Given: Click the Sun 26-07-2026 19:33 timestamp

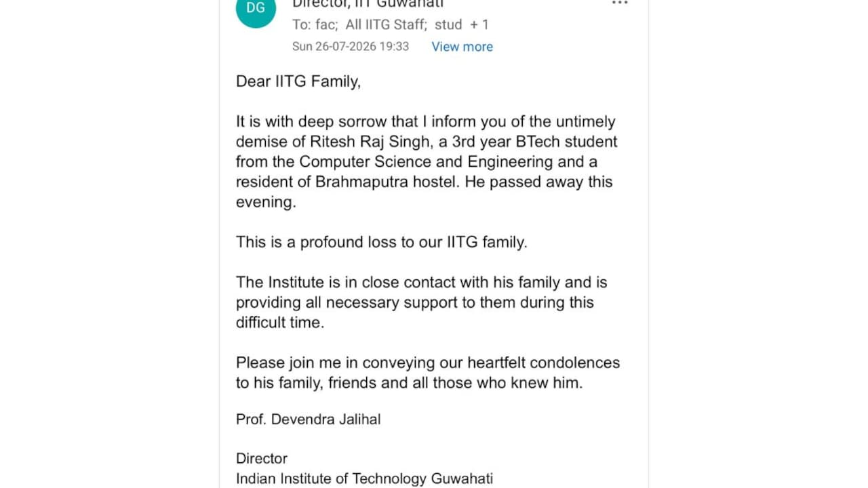Looking at the screenshot, I should pyautogui.click(x=351, y=47).
